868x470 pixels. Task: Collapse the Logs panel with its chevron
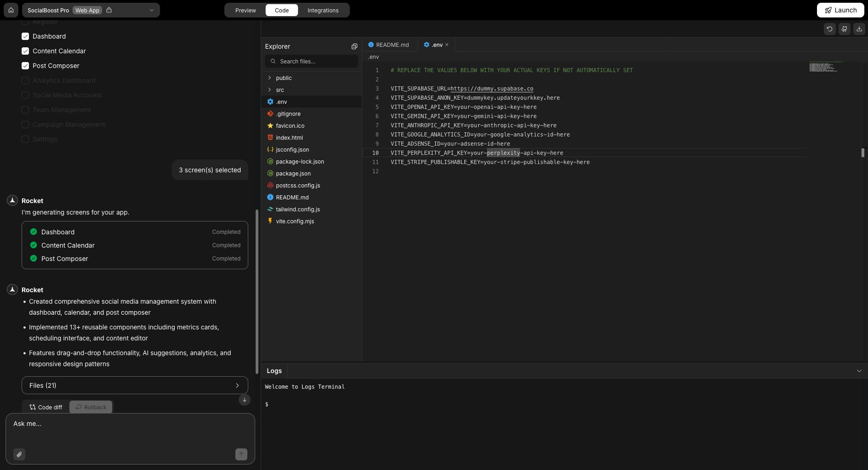pos(859,370)
